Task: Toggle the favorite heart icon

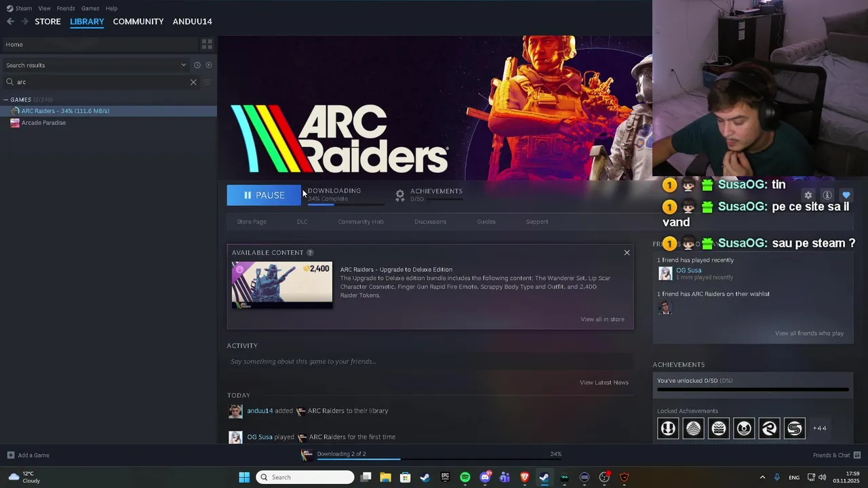Action: click(846, 195)
